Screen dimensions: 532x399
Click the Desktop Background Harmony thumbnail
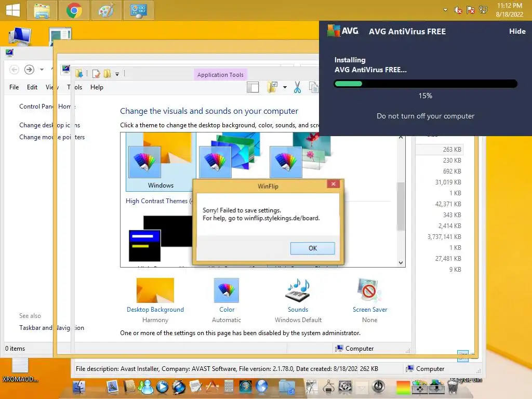(x=155, y=290)
